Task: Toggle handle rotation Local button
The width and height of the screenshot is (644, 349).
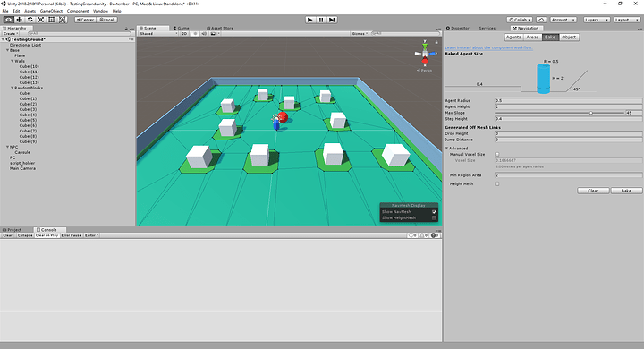Action: click(x=107, y=20)
